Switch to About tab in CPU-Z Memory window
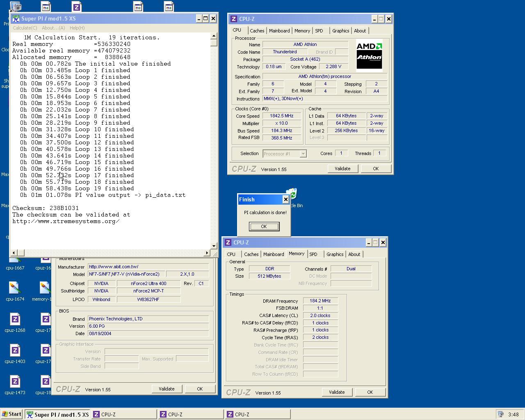525x420 pixels. pyautogui.click(x=354, y=254)
